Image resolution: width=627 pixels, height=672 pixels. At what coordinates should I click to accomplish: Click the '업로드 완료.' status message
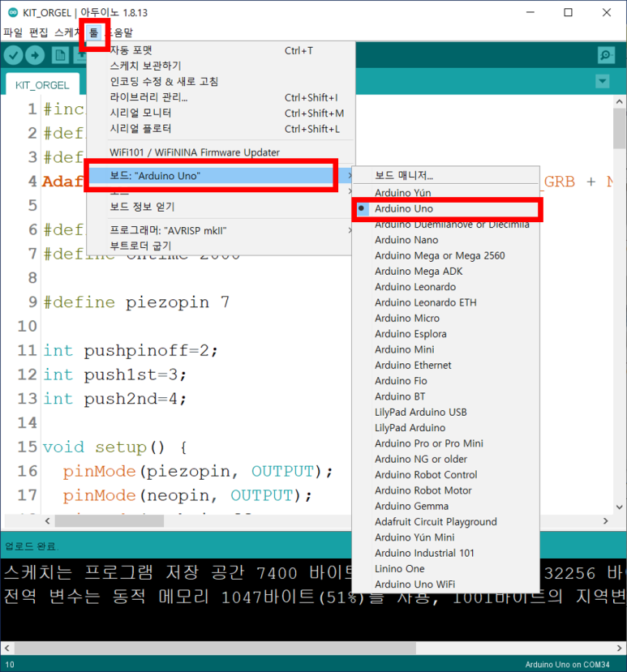pyautogui.click(x=32, y=546)
